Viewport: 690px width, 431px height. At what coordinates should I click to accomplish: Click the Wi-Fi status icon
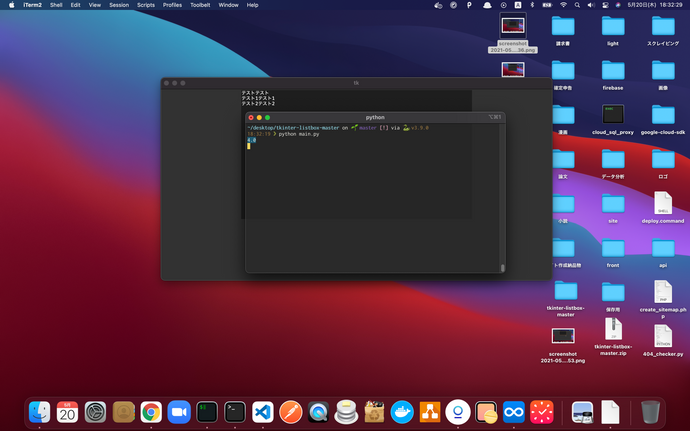(x=563, y=5)
